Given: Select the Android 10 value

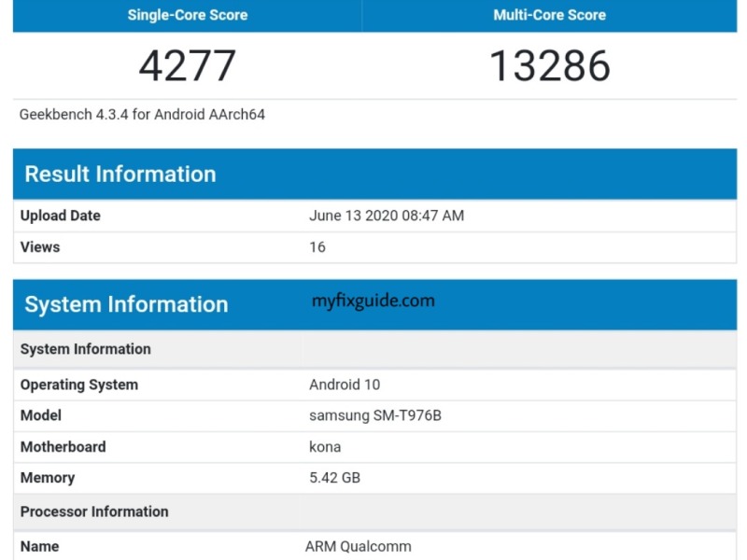Looking at the screenshot, I should (x=345, y=385).
